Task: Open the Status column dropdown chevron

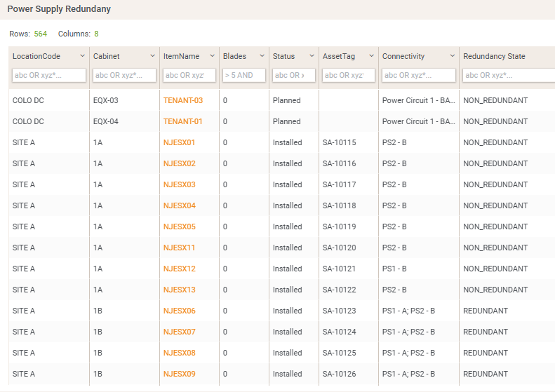Action: coord(312,56)
